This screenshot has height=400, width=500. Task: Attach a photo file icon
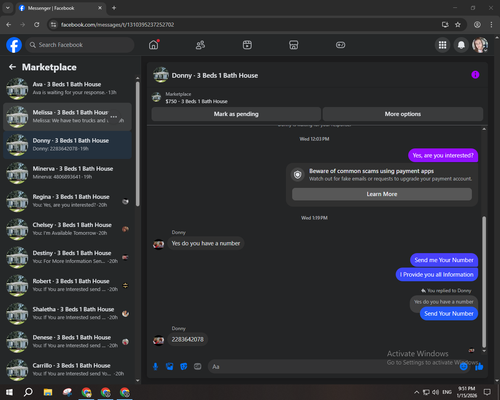(x=169, y=367)
